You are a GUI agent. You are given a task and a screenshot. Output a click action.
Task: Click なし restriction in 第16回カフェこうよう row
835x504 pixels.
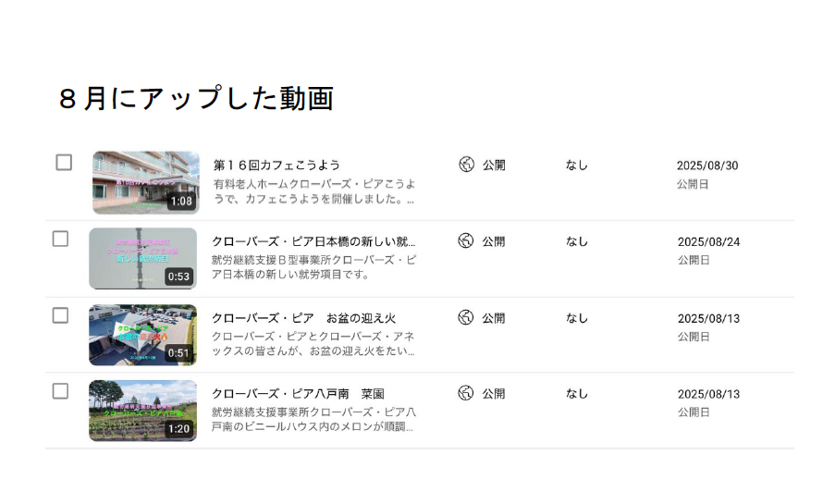coord(577,166)
